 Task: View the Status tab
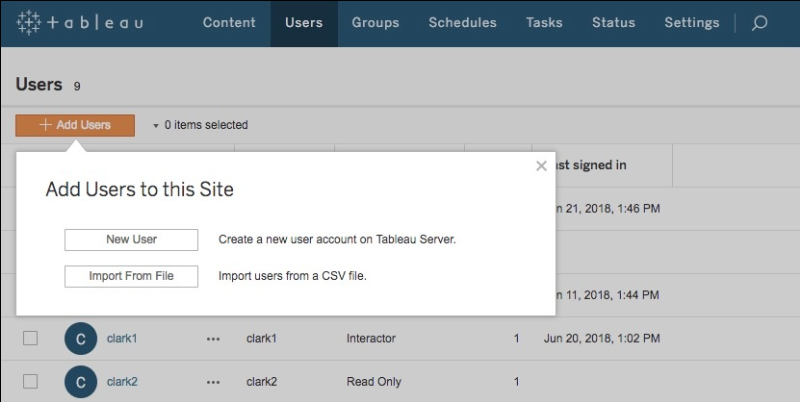click(x=613, y=22)
